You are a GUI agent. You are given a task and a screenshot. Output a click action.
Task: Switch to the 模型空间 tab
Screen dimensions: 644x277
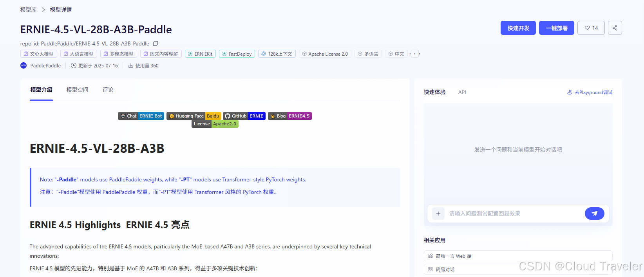click(78, 90)
